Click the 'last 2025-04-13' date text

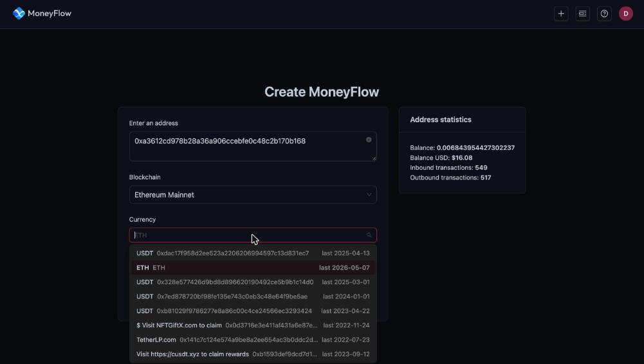click(x=345, y=253)
